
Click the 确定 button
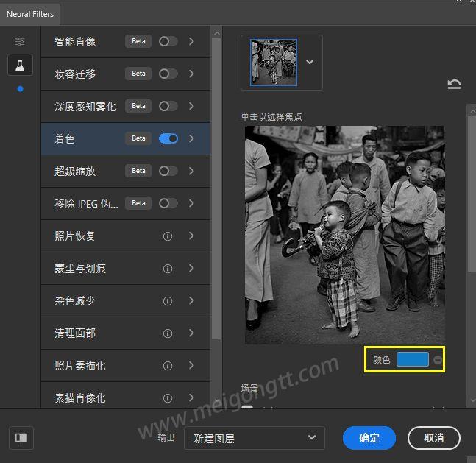pyautogui.click(x=369, y=438)
